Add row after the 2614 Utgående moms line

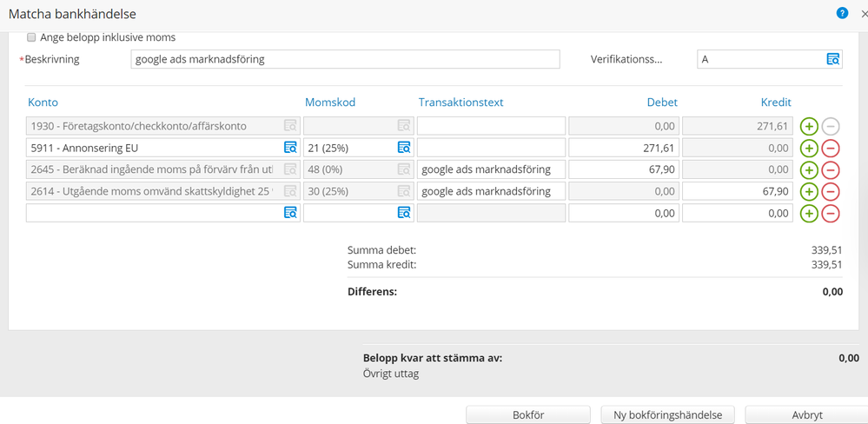point(809,191)
